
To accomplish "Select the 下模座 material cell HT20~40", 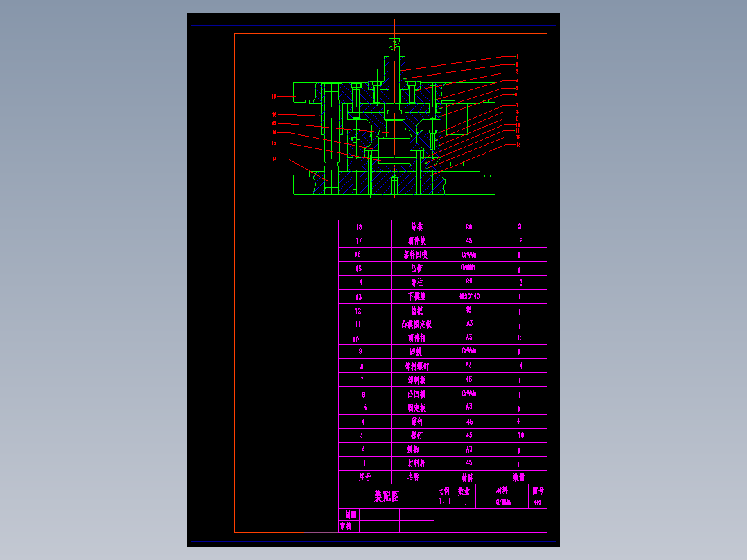I will [470, 296].
